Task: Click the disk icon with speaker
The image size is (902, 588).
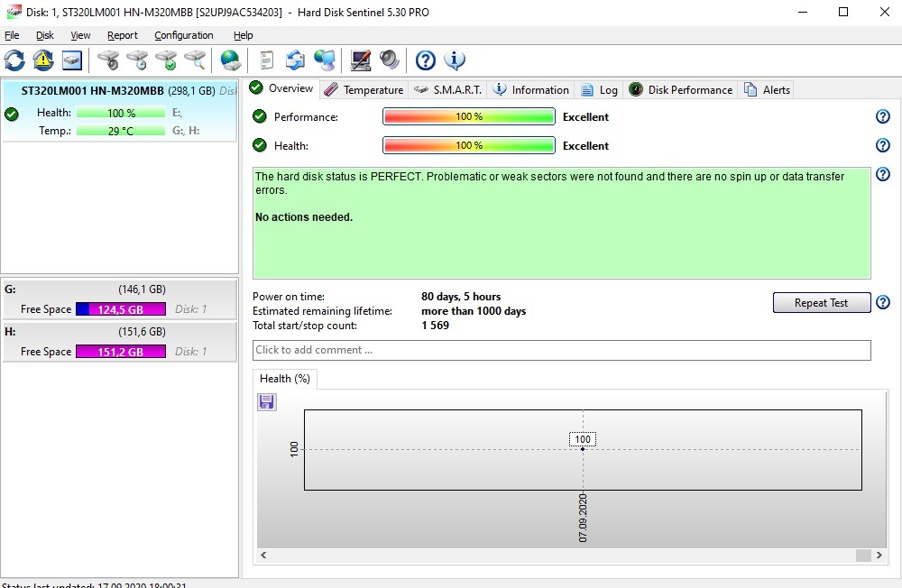Action: click(x=108, y=60)
